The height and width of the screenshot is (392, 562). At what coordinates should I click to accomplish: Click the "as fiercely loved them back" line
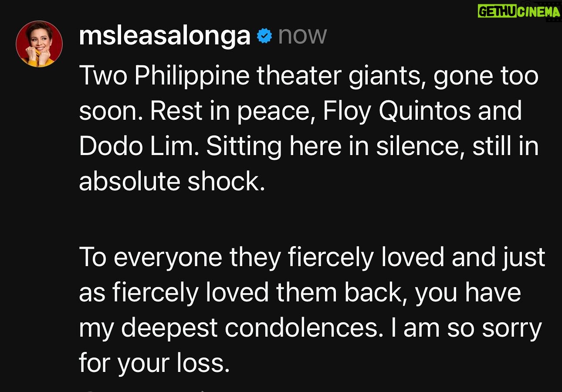300,293
